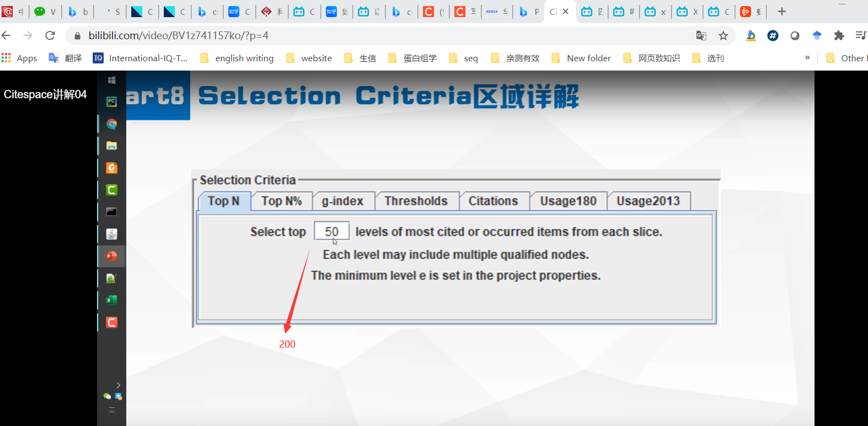
Task: Open the english writing bookmark folder
Action: point(237,58)
